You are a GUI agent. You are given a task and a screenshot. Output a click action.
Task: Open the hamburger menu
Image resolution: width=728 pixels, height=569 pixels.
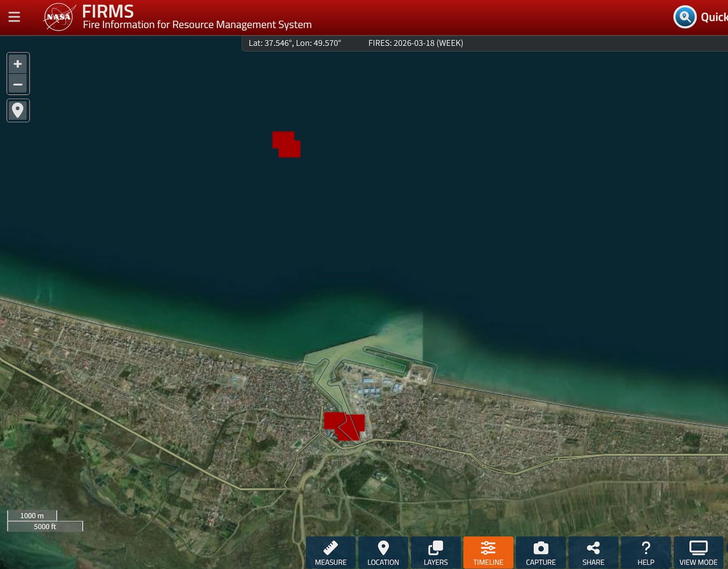coord(14,17)
